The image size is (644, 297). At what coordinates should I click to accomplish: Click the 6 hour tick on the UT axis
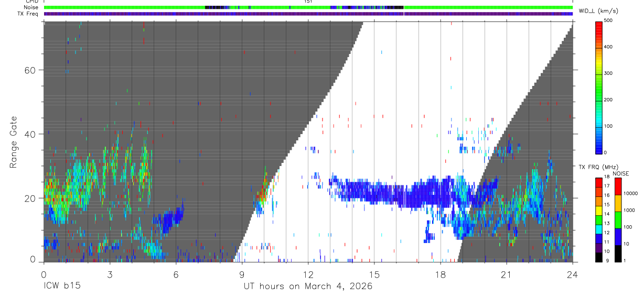tap(176, 274)
